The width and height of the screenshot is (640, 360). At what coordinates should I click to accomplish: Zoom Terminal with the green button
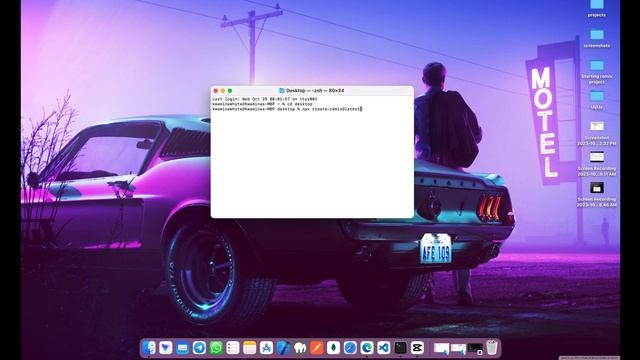230,91
